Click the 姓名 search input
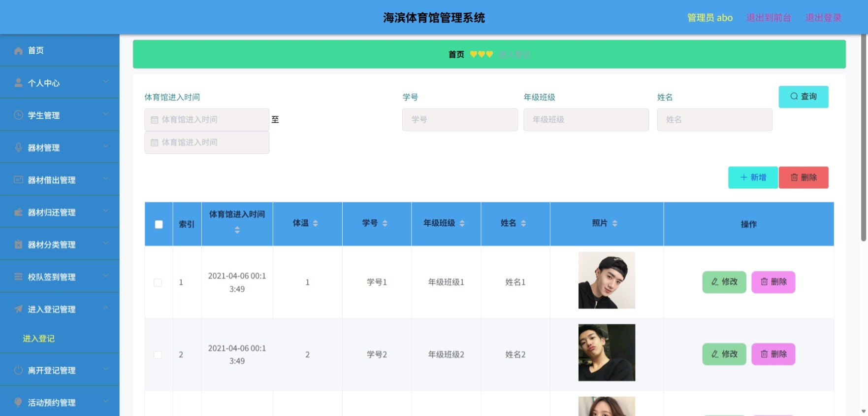Screen dimensions: 868x416 [714, 120]
